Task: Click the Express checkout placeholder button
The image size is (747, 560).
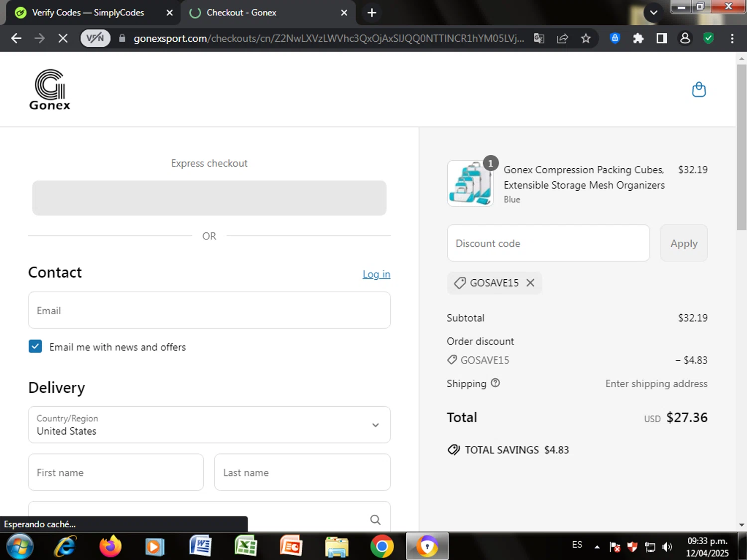Action: click(x=209, y=198)
